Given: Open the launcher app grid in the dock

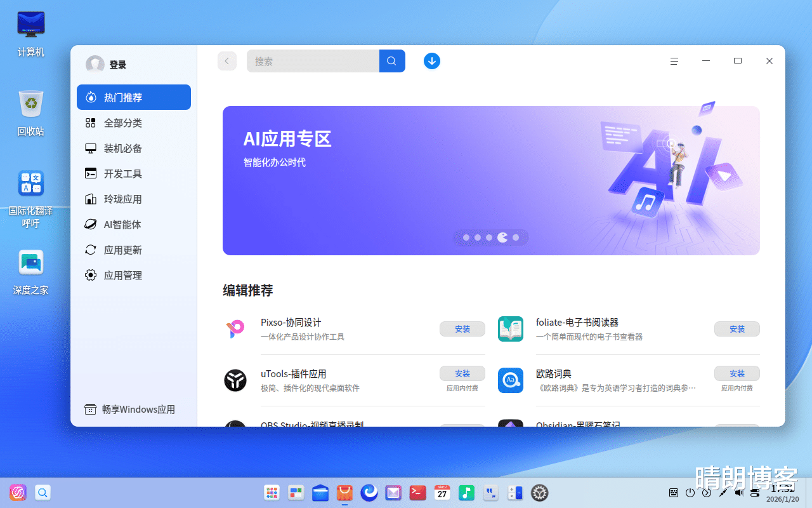Looking at the screenshot, I should [x=272, y=492].
